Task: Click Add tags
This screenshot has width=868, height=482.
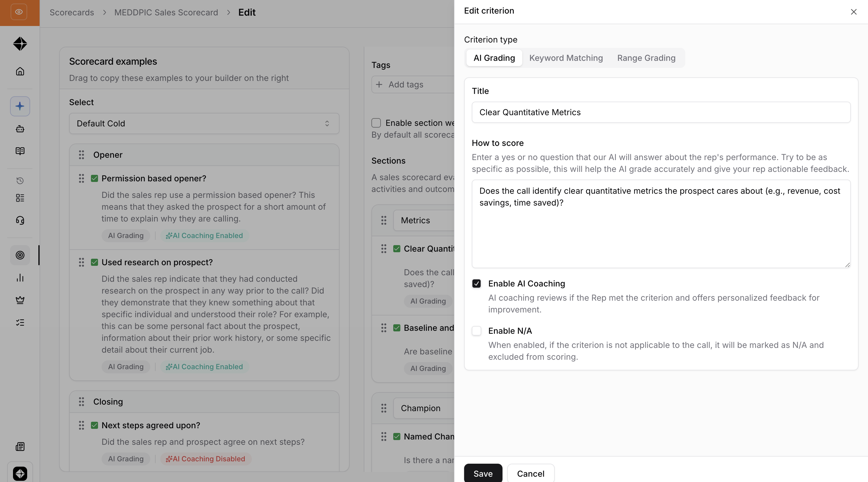Action: 412,84
